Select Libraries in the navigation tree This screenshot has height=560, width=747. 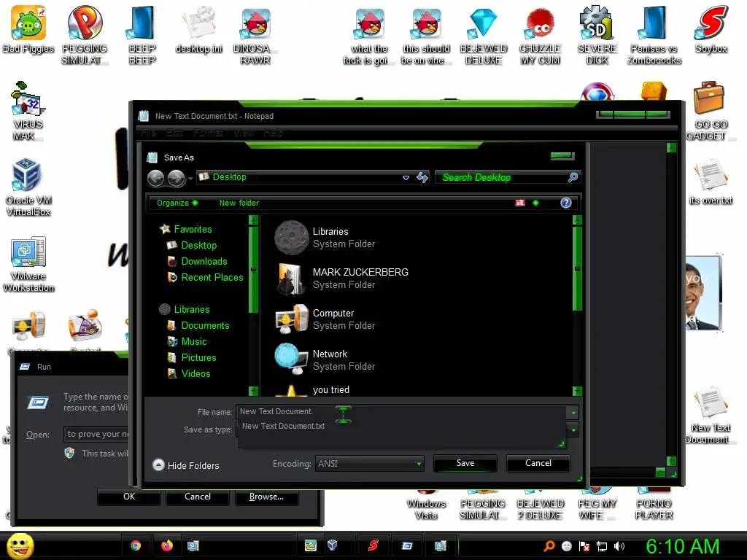pyautogui.click(x=185, y=309)
